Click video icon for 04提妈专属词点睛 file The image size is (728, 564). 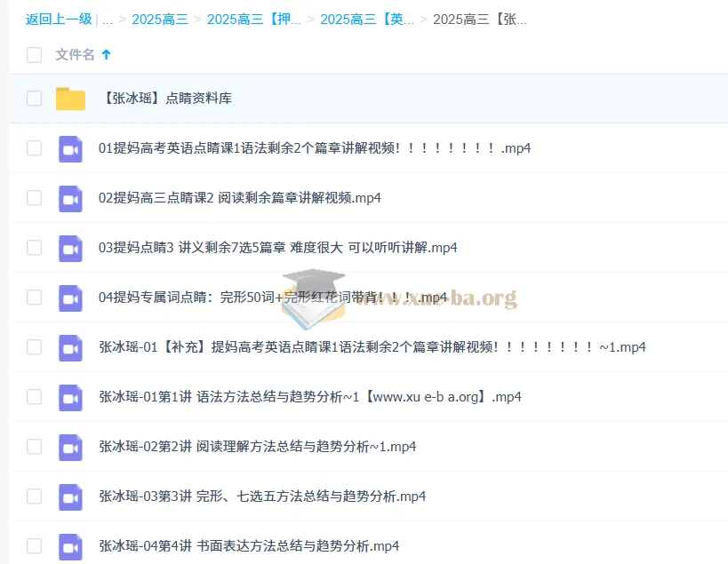[x=70, y=298]
